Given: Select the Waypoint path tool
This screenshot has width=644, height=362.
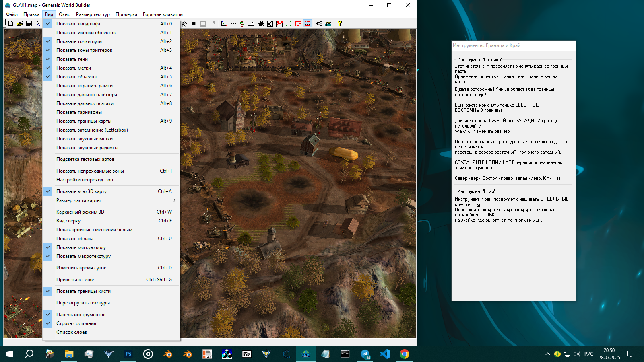Looking at the screenshot, I should [x=289, y=23].
